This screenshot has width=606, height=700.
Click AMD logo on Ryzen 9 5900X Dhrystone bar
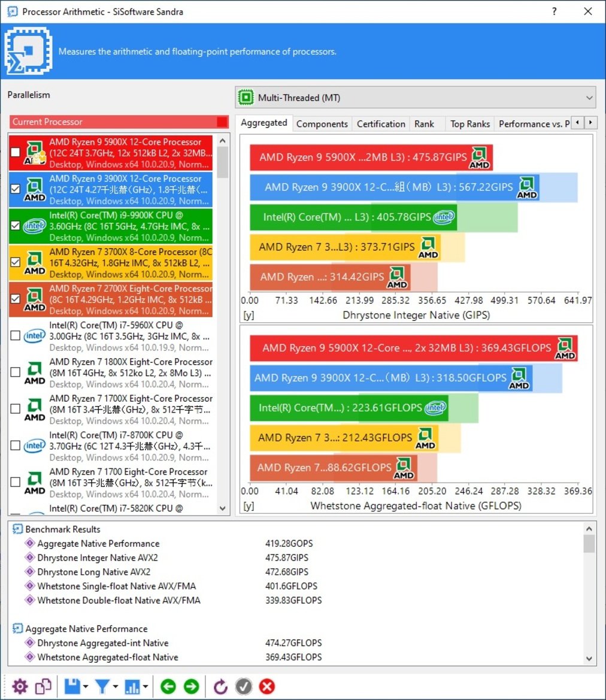point(479,157)
